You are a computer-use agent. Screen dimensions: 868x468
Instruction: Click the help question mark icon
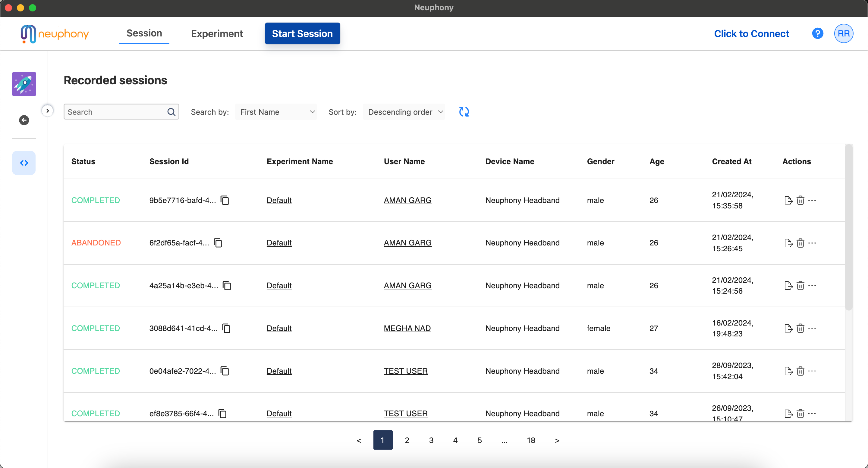click(818, 33)
